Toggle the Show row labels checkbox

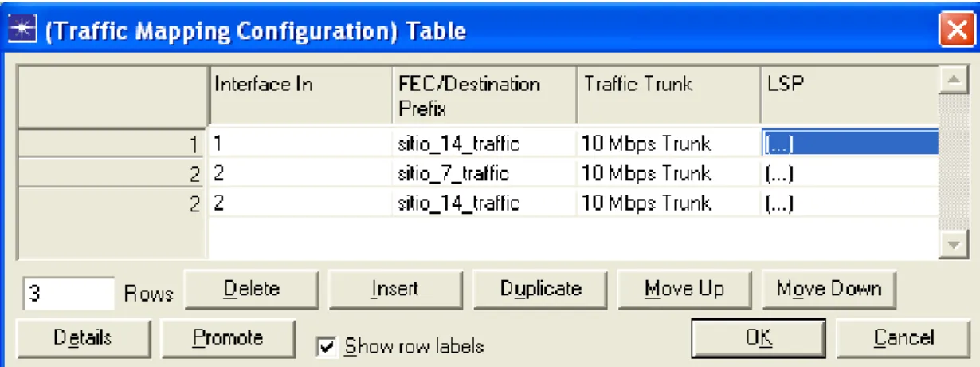click(x=326, y=346)
